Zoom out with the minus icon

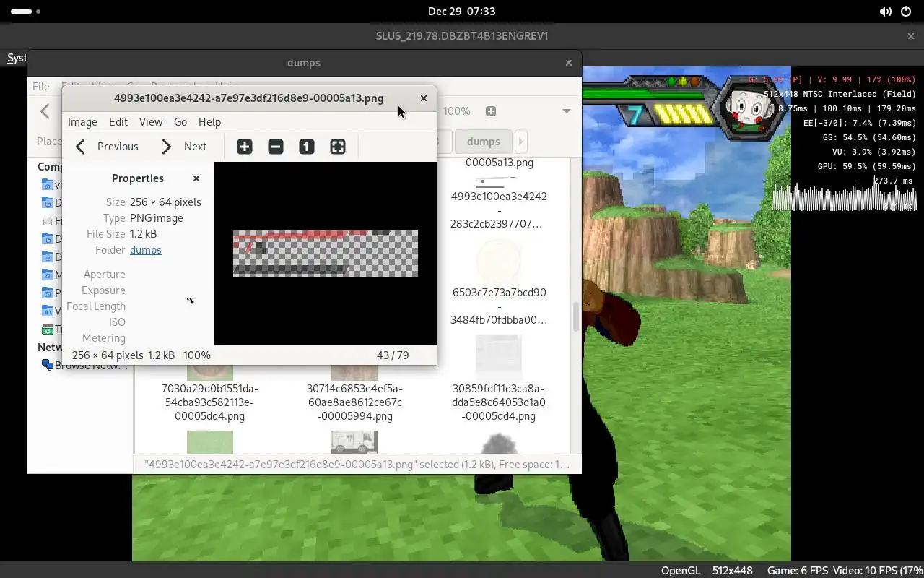276,147
